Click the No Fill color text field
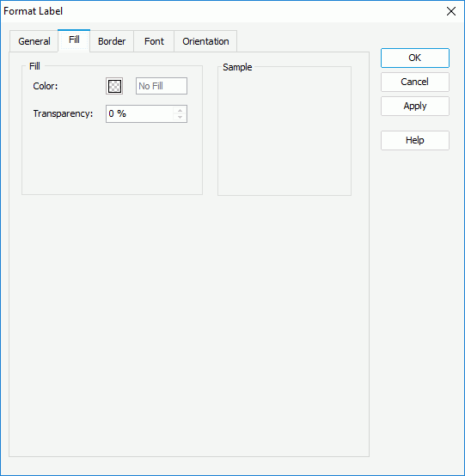 click(x=162, y=86)
